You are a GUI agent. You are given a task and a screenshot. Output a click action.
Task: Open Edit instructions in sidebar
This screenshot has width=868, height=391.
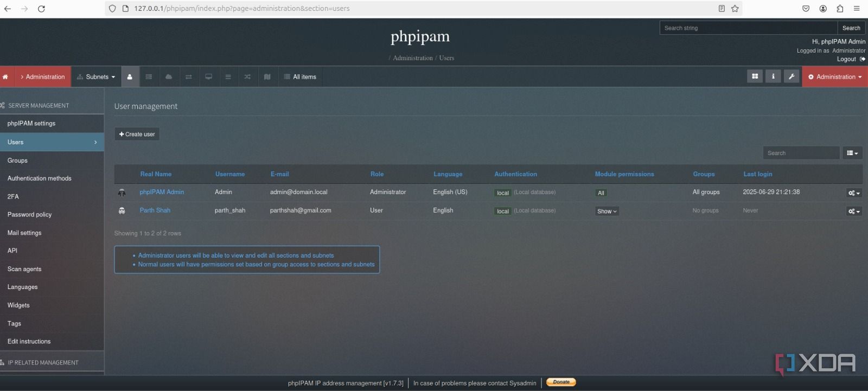(52, 342)
